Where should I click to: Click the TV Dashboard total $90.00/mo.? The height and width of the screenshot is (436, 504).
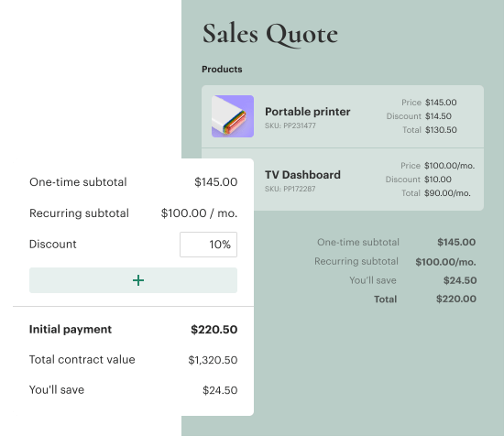447,193
